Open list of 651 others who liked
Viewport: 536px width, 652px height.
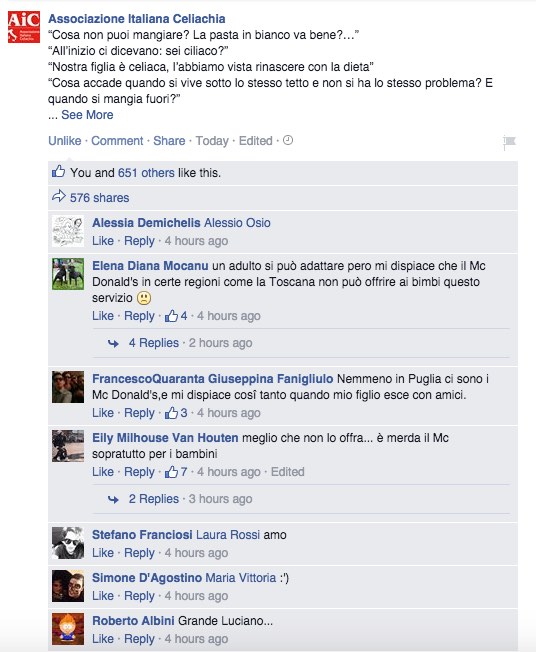pos(146,173)
